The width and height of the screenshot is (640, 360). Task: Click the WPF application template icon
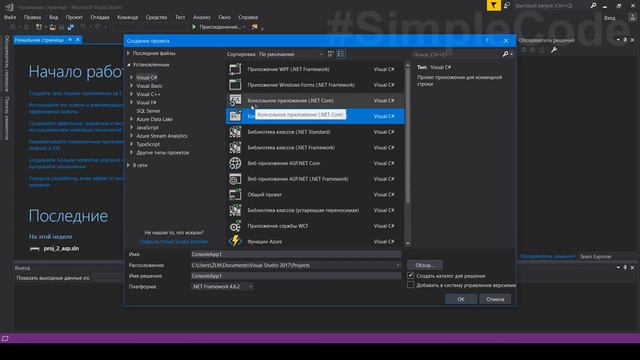(x=235, y=69)
